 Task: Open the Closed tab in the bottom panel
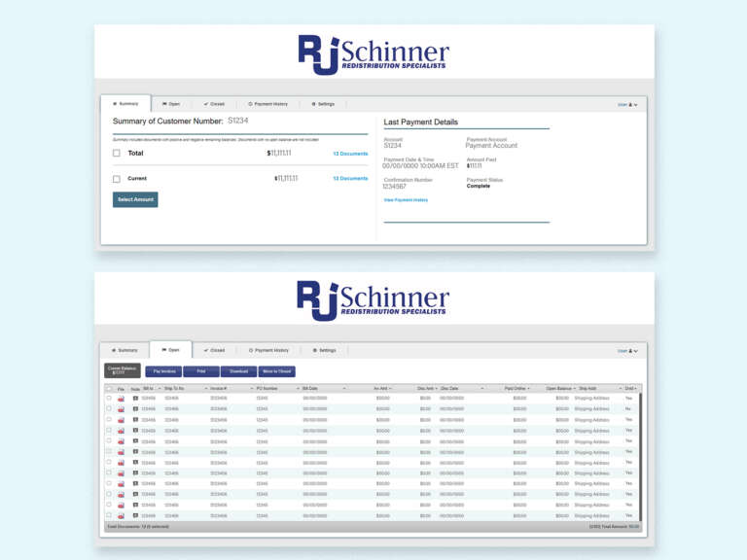214,350
